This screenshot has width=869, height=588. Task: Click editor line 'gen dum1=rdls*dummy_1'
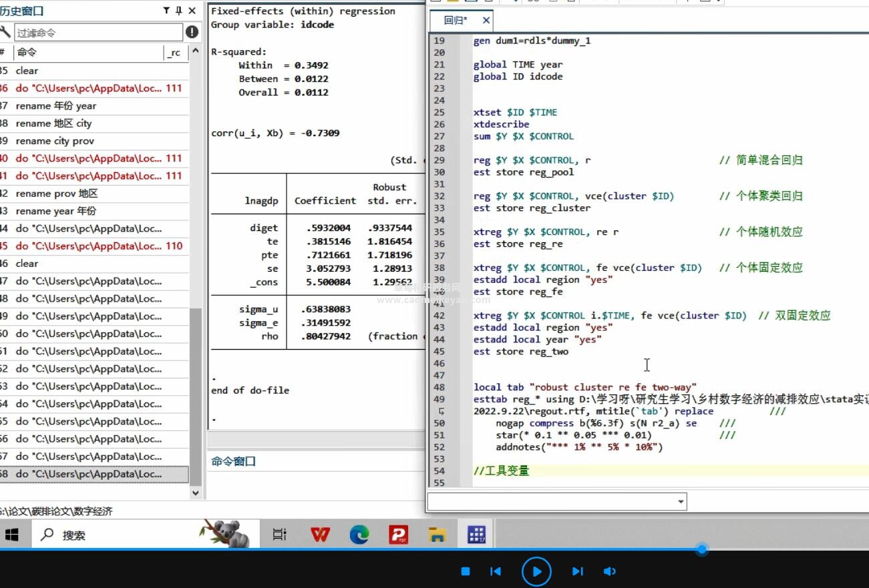pos(532,41)
